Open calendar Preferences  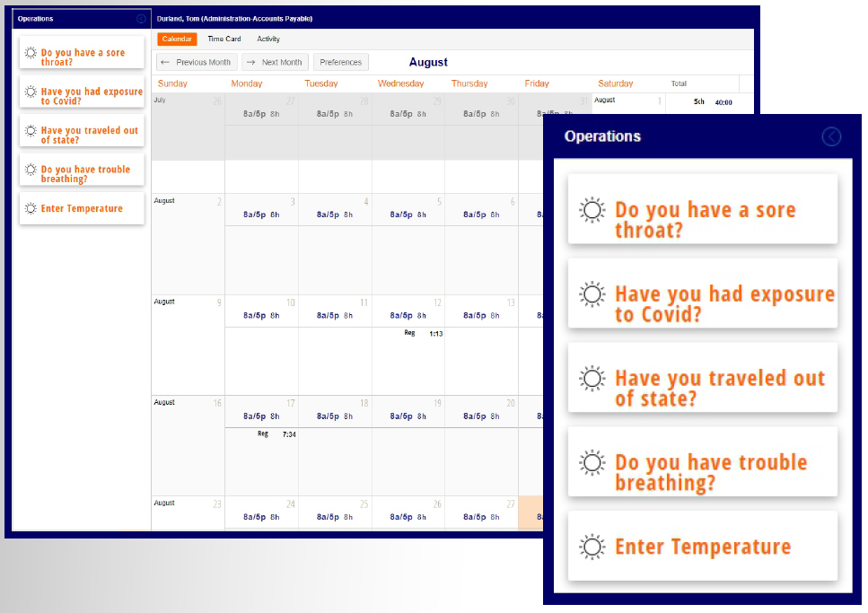(340, 62)
